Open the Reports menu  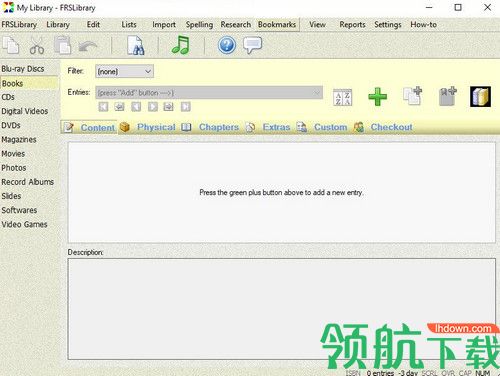point(352,25)
